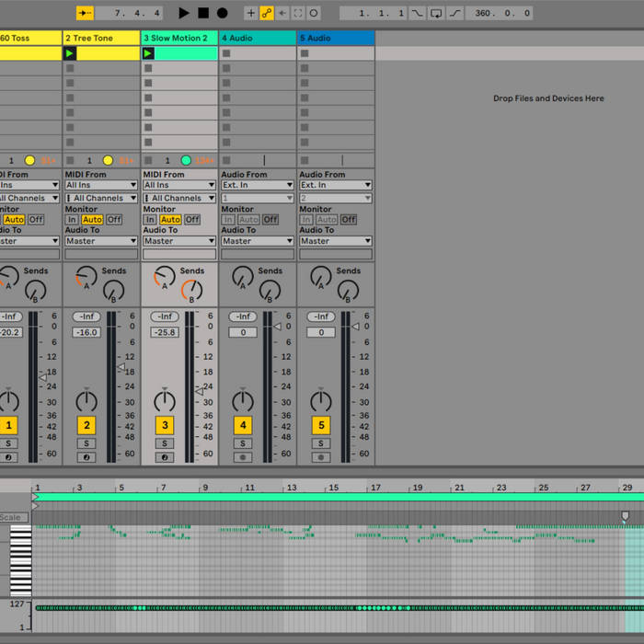The height and width of the screenshot is (644, 644).
Task: Click the Arrangement Record circle button
Action: pos(222,13)
